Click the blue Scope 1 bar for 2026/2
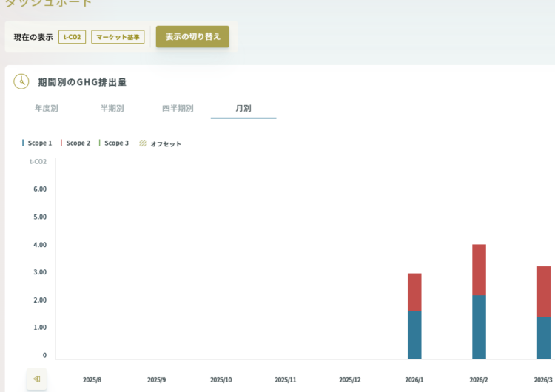 (479, 327)
